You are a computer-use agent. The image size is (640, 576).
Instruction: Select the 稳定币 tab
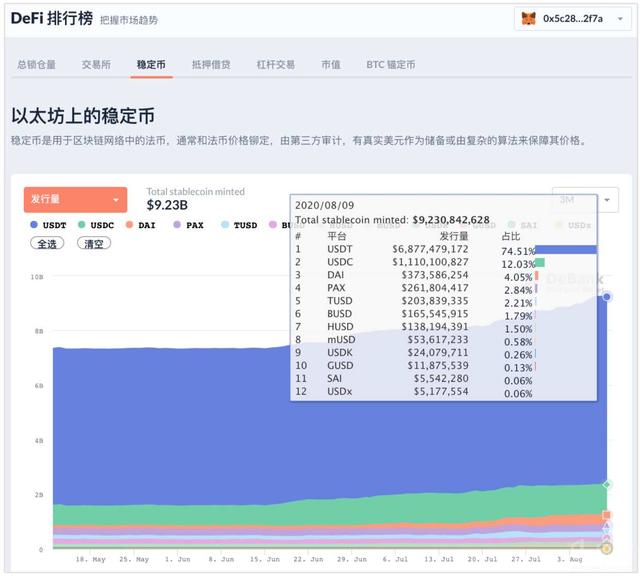coord(151,64)
